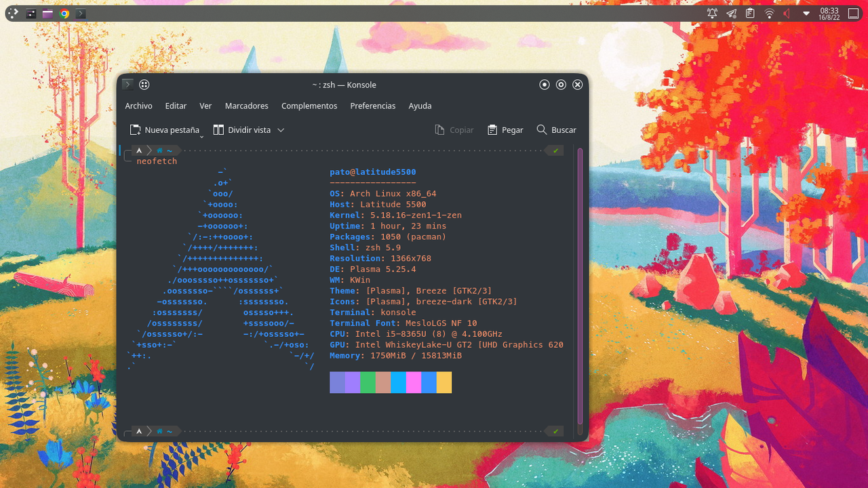868x488 pixels.
Task: Open the Ver menu
Action: [205, 106]
